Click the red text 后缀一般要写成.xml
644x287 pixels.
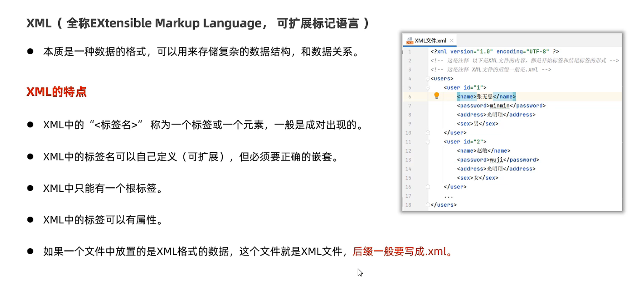(x=403, y=251)
